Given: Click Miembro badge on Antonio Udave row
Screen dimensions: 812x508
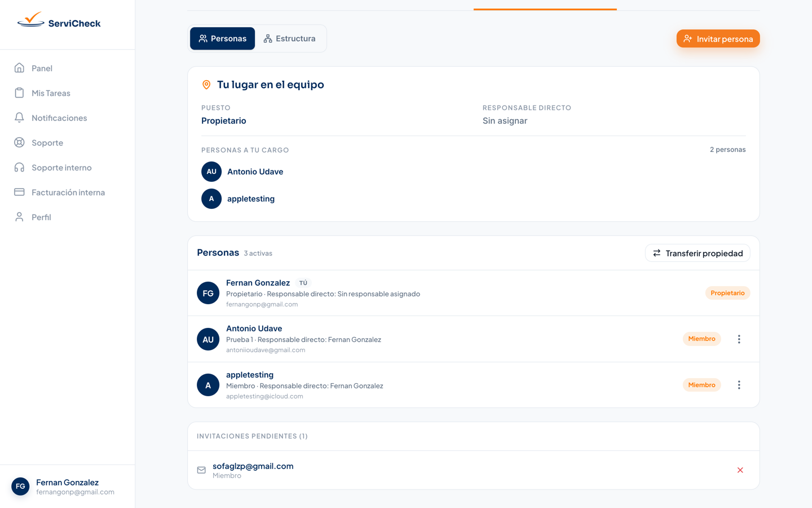Looking at the screenshot, I should point(701,339).
